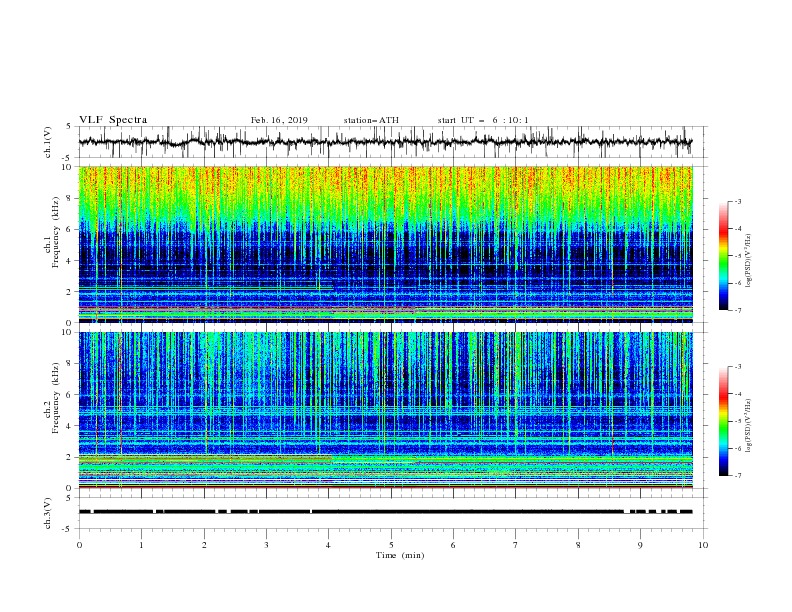792x612 pixels.
Task: Click the ch.3 black signal bar
Action: [386, 512]
